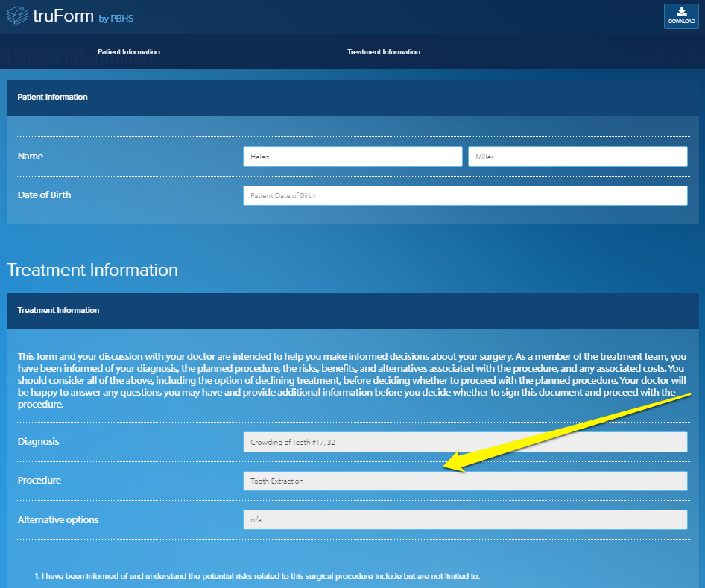Click the last name field containing Miller
Image resolution: width=705 pixels, height=588 pixels.
[577, 157]
